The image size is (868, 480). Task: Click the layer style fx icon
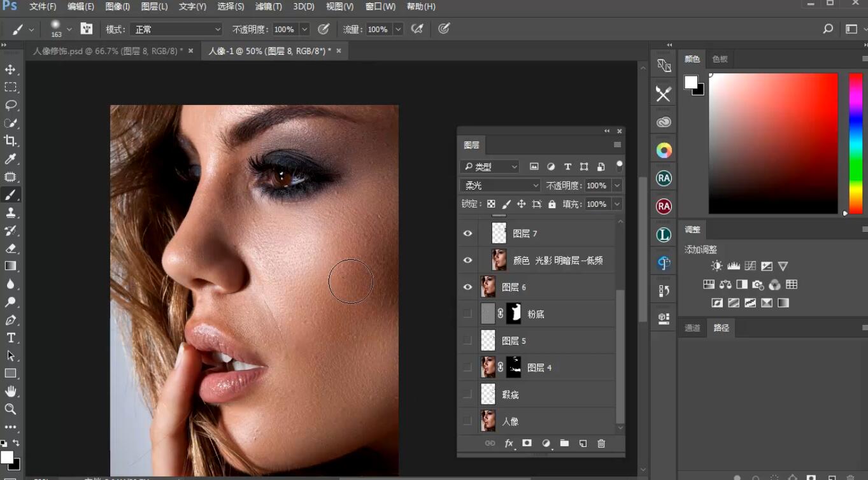click(509, 443)
